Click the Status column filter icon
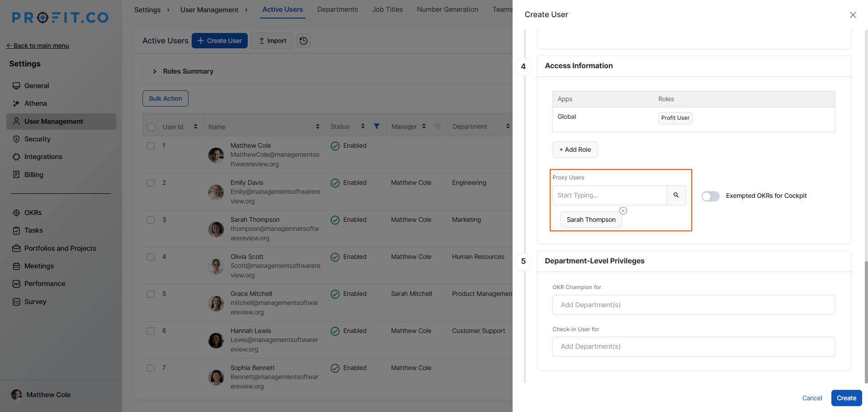 pos(377,126)
